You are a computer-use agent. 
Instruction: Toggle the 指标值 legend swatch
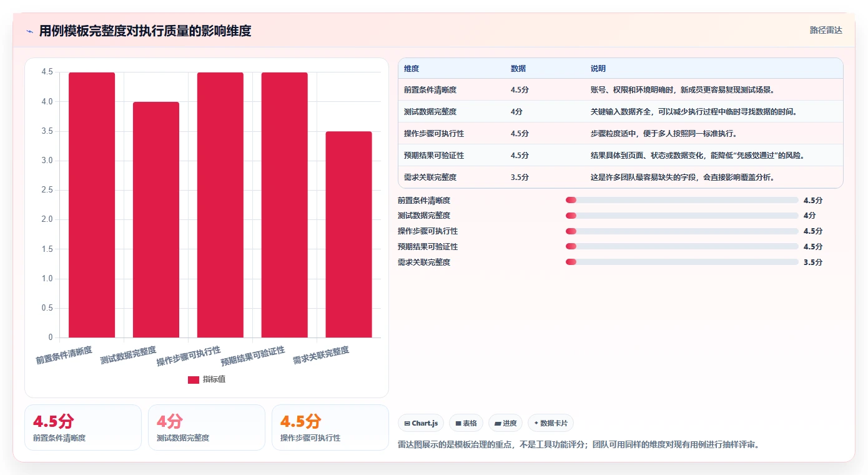(194, 379)
